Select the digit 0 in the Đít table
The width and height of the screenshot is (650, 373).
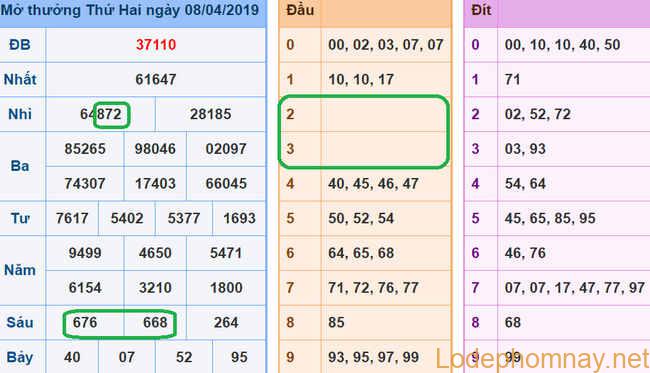coord(475,45)
